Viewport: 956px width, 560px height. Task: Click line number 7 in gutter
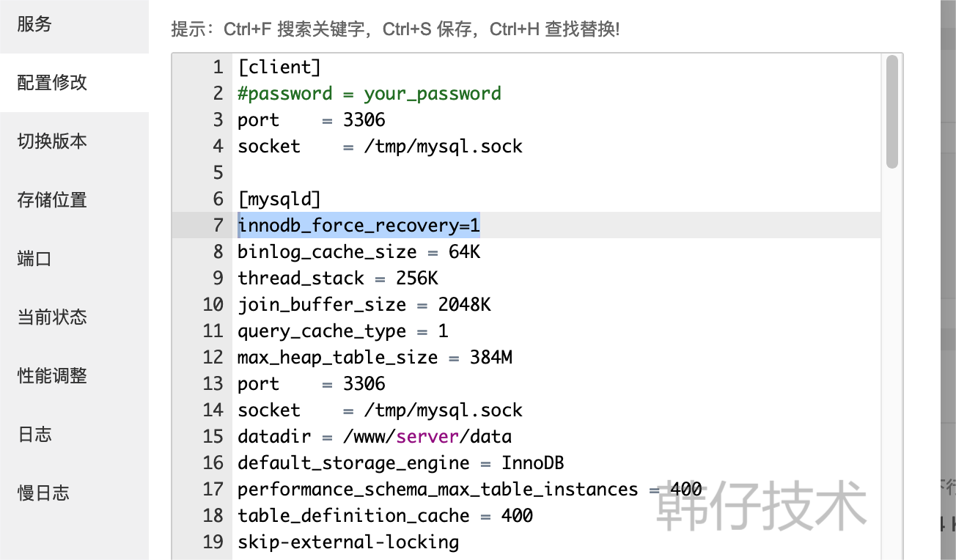[x=218, y=225]
